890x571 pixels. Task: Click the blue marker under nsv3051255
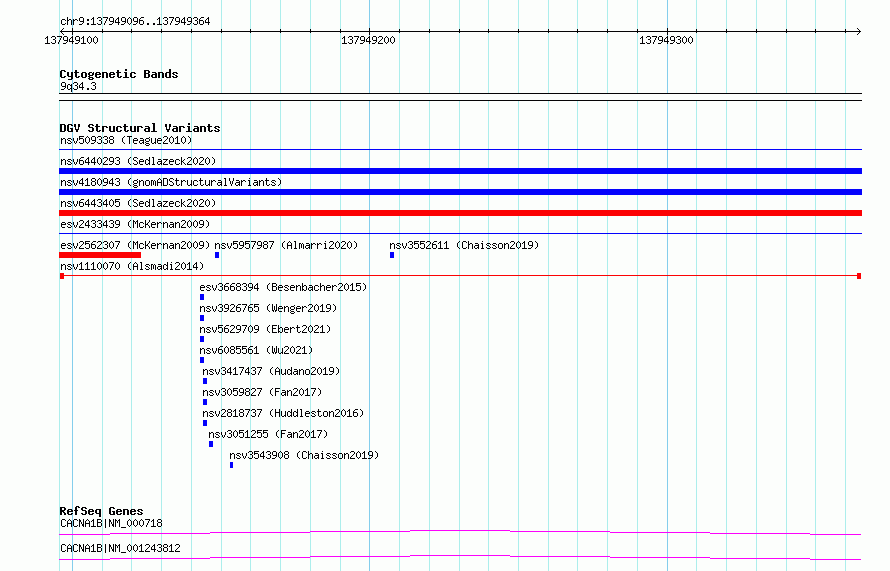(211, 444)
